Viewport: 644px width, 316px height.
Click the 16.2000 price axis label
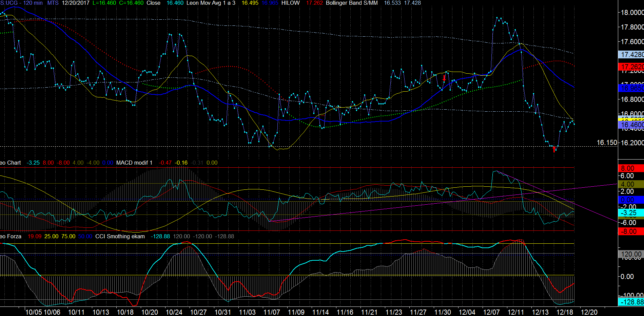632,143
